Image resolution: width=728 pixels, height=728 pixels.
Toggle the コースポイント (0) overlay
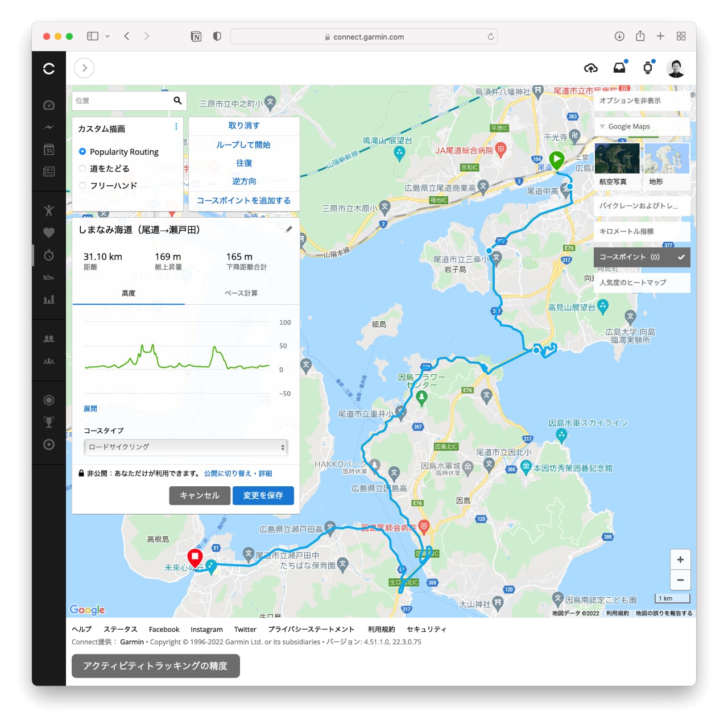[642, 257]
